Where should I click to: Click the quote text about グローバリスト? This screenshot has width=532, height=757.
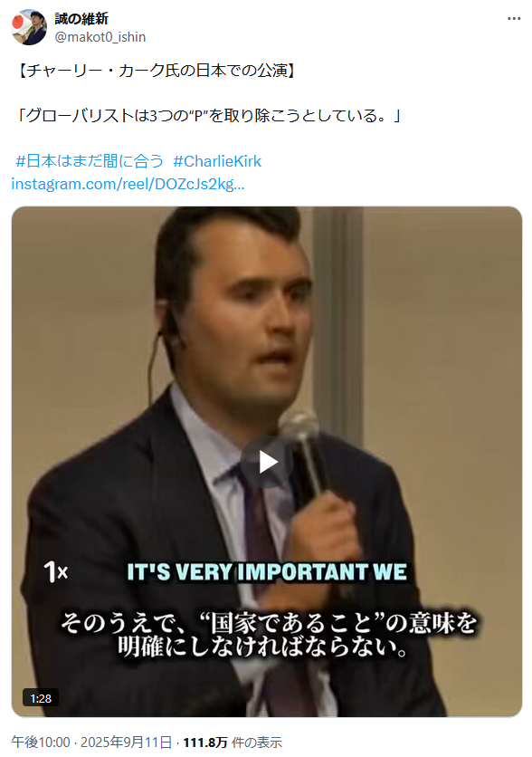(x=207, y=116)
